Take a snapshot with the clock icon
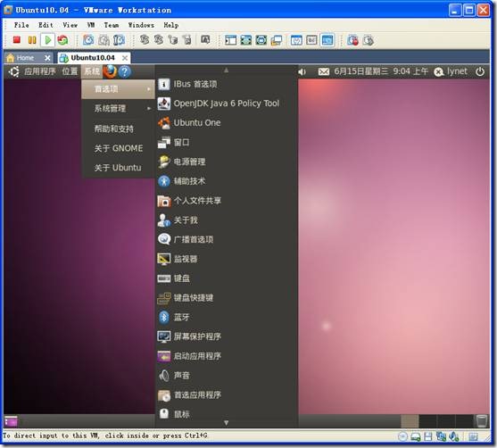Image resolution: width=497 pixels, height=448 pixels. [88, 40]
